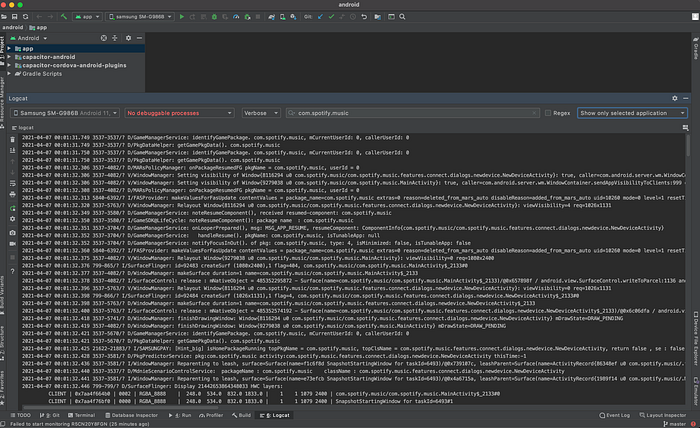
Task: Toggle the Regex checkbox
Action: (x=548, y=113)
